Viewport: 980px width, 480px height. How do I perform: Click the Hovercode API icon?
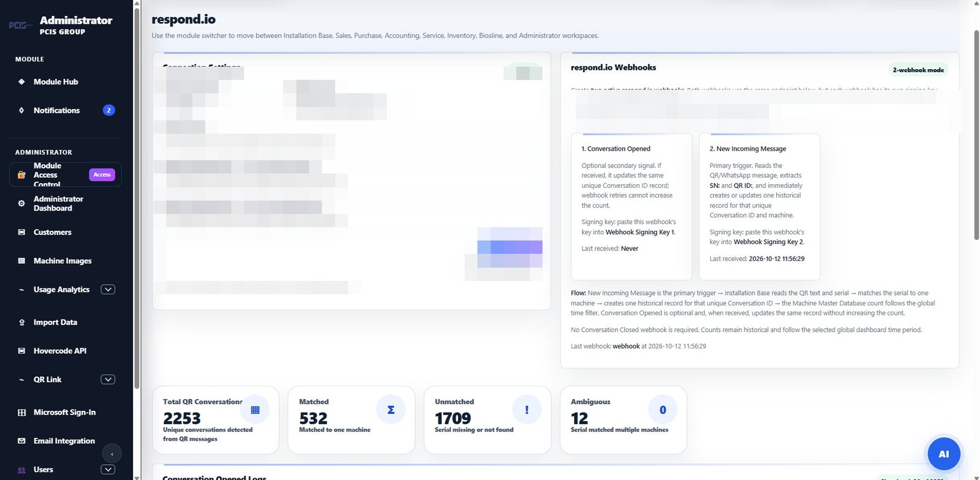point(21,351)
